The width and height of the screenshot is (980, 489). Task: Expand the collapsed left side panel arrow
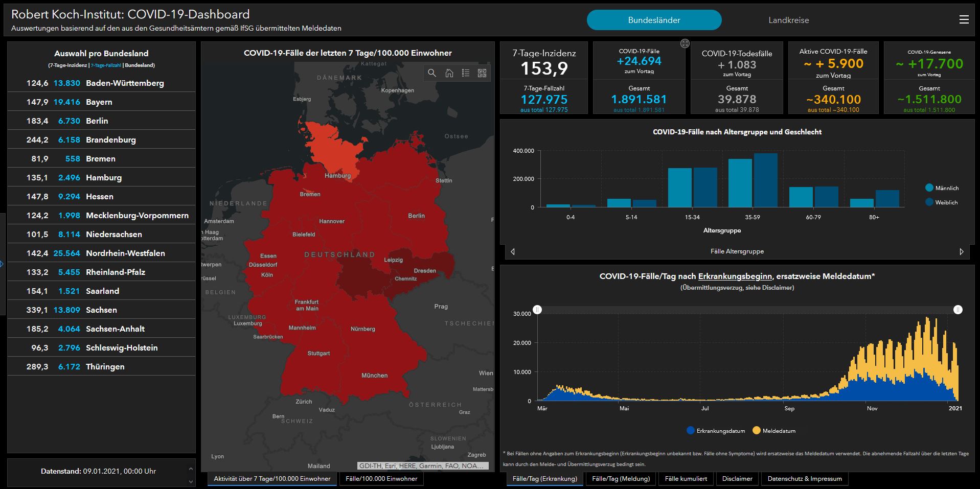click(2, 264)
